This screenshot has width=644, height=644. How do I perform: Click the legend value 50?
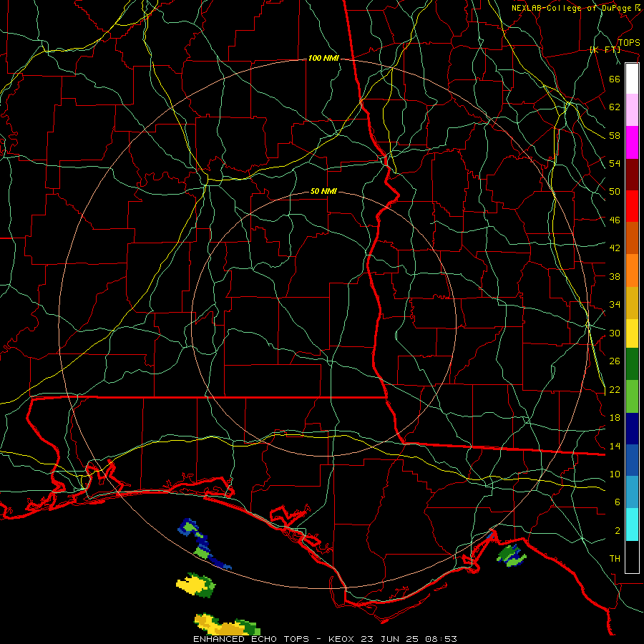pos(615,192)
